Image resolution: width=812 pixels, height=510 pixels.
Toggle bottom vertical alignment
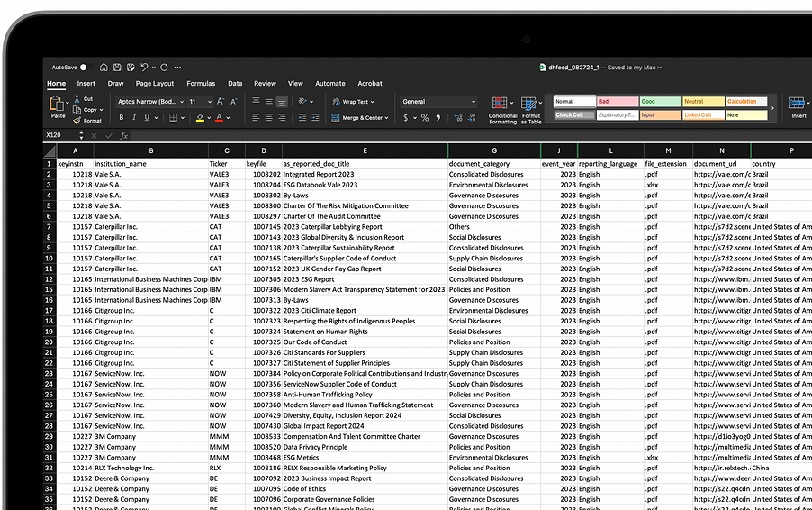click(x=282, y=102)
